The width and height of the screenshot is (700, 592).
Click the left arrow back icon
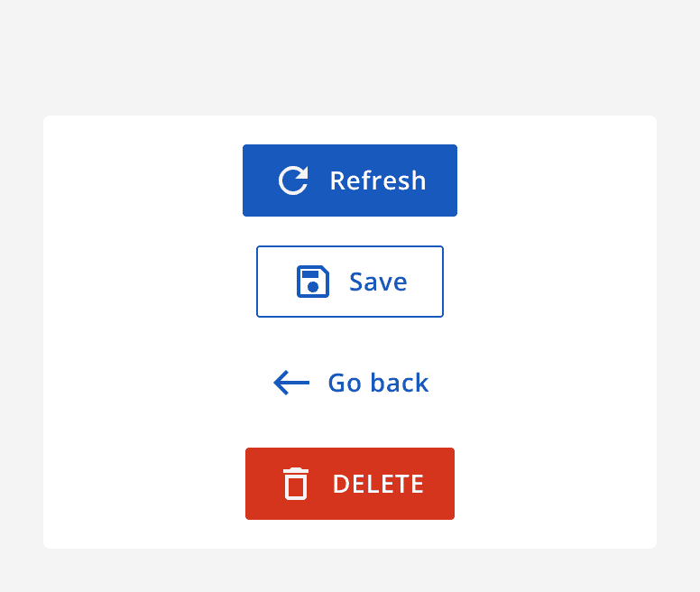291,383
